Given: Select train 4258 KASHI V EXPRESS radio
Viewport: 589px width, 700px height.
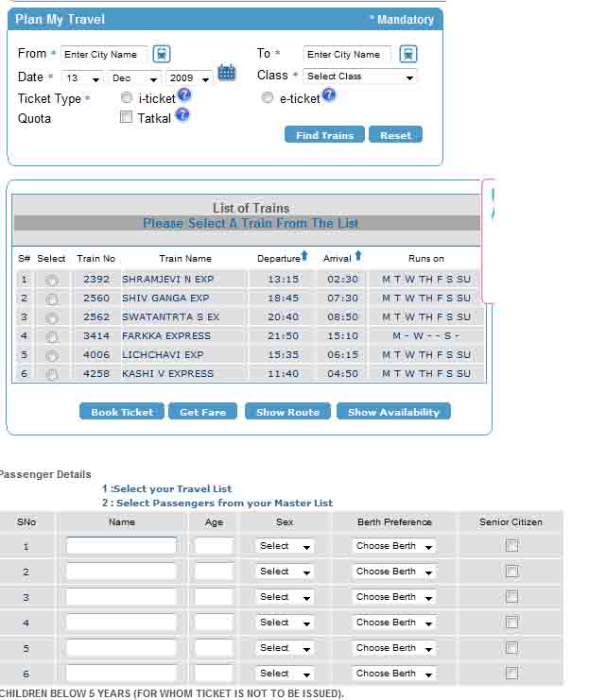Looking at the screenshot, I should point(52,374).
